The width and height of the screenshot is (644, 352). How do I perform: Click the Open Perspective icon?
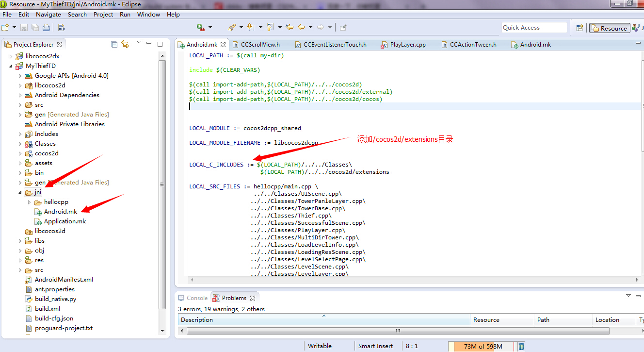[580, 28]
